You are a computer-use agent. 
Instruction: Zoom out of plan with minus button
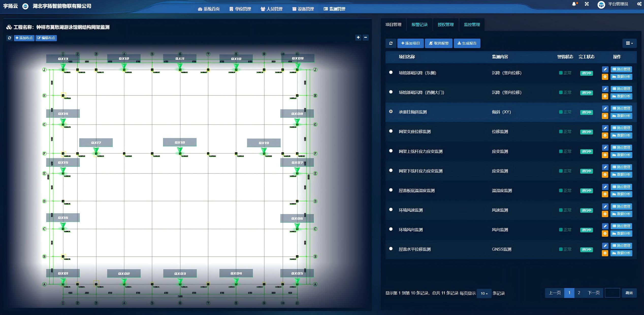[x=365, y=37]
